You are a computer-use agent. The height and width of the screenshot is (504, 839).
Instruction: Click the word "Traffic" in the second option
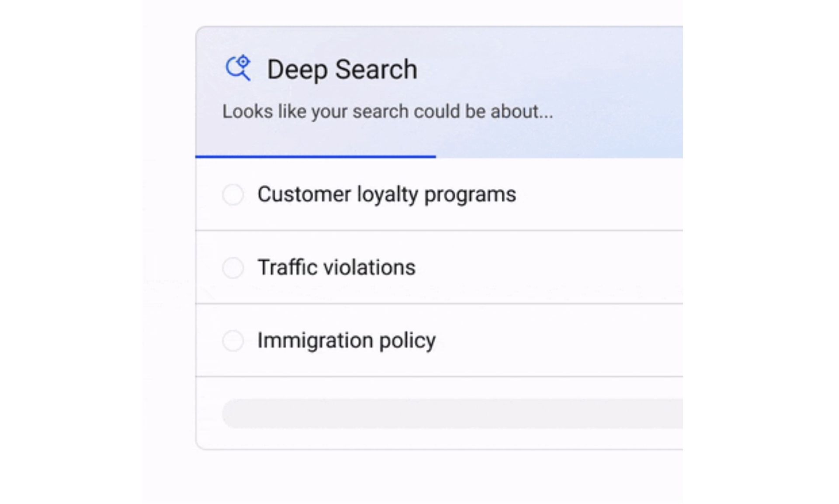pos(287,267)
